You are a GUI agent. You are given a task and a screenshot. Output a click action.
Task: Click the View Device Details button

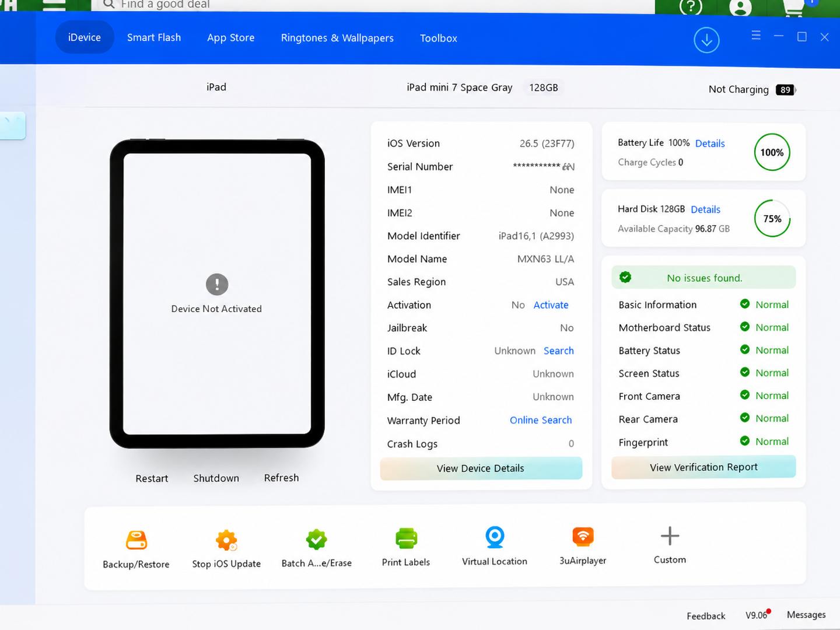point(481,468)
